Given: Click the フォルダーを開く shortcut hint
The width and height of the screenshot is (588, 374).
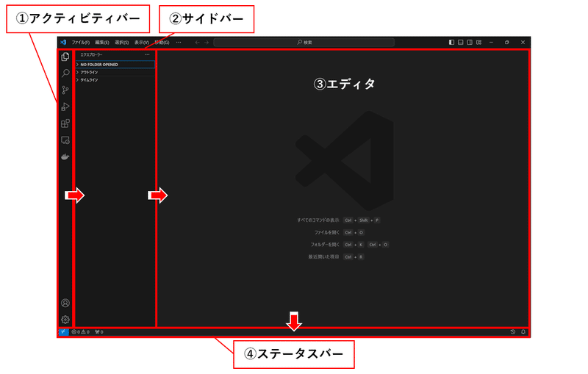Looking at the screenshot, I should point(325,245).
